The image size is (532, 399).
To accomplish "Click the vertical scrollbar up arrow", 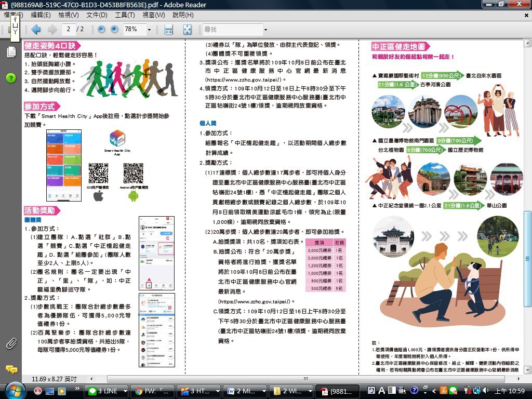I will point(527,43).
